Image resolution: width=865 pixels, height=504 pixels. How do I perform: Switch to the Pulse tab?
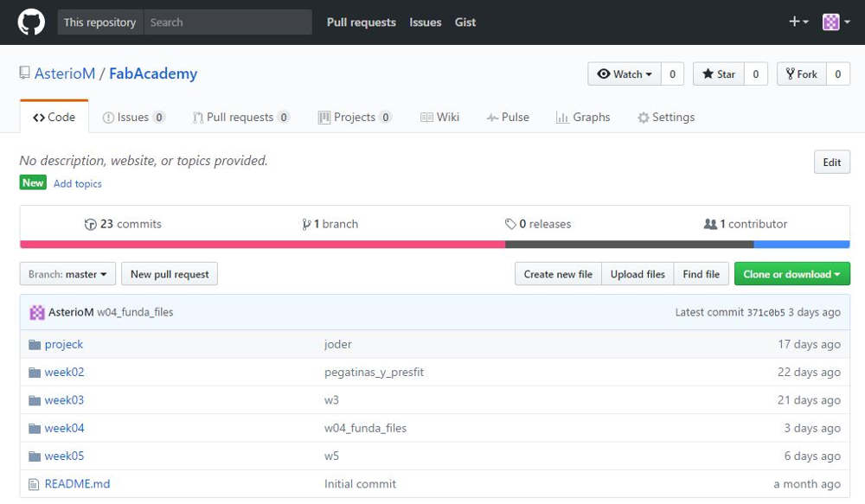[x=508, y=118]
